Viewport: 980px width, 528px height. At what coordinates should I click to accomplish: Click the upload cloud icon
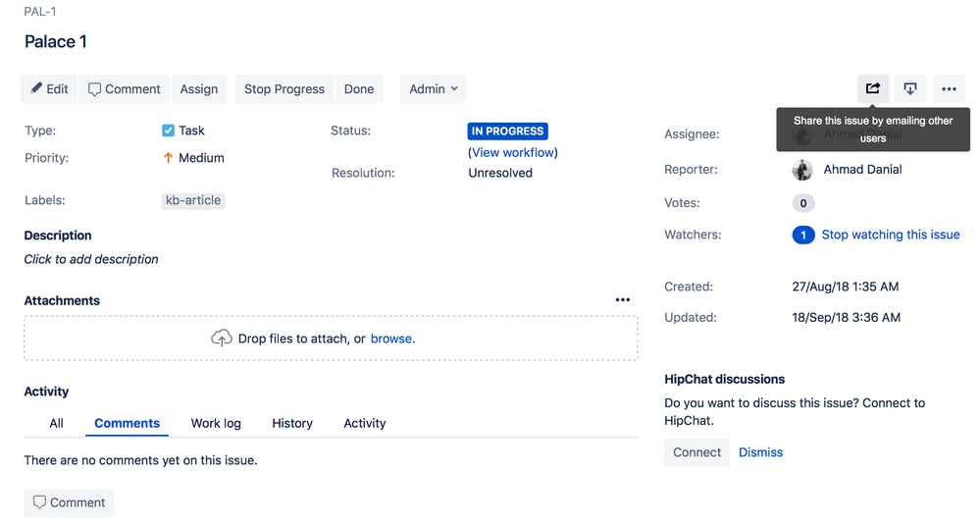tap(222, 339)
